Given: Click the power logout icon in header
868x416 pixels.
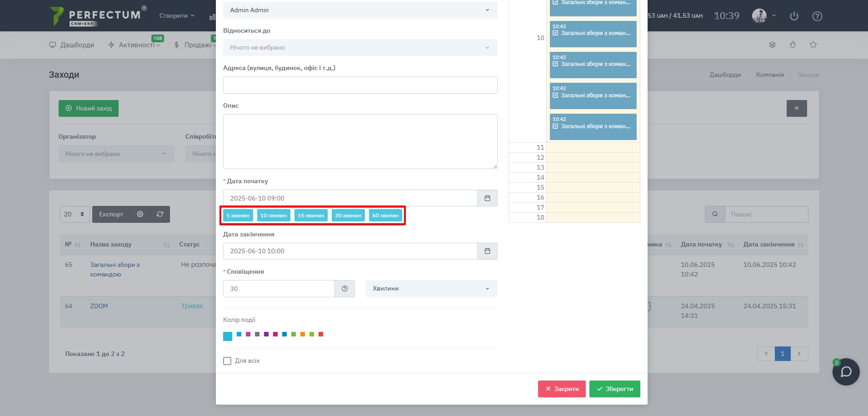Looking at the screenshot, I should (794, 16).
